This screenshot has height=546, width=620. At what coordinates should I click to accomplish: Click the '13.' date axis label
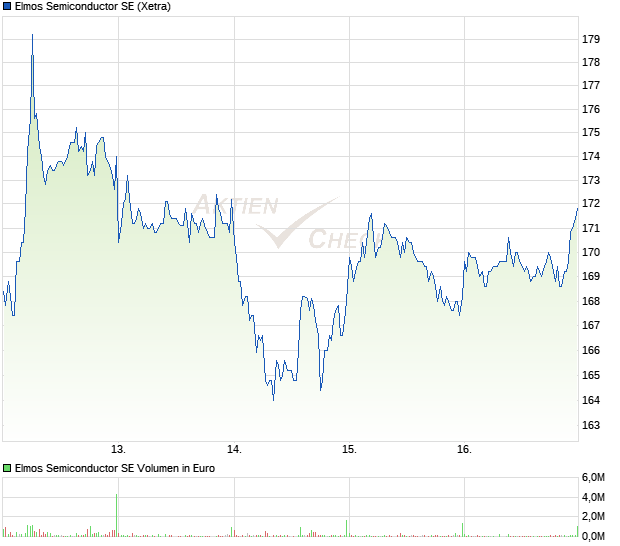tap(118, 450)
